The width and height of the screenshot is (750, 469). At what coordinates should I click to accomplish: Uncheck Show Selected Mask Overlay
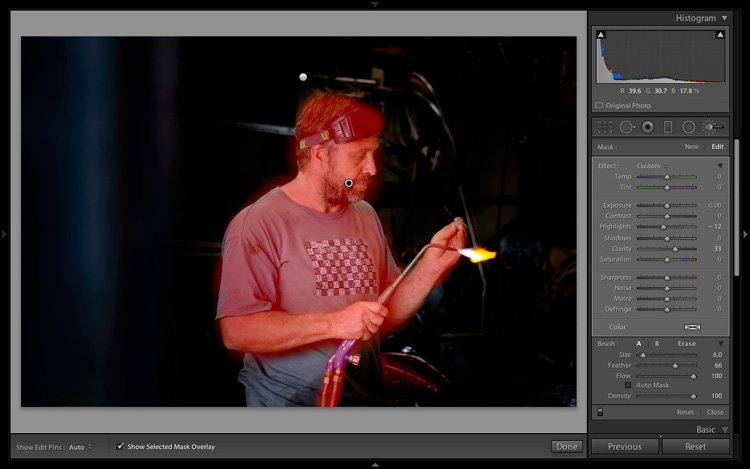(x=121, y=446)
